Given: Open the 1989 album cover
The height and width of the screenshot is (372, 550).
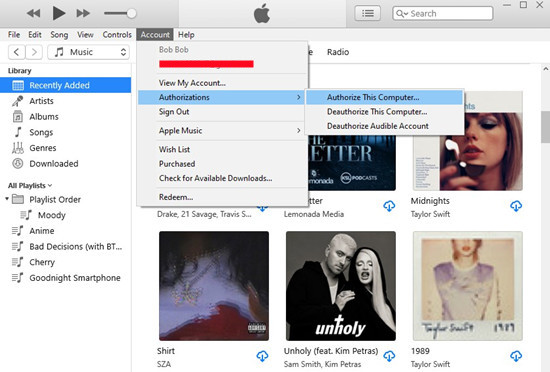Looking at the screenshot, I should 468,286.
